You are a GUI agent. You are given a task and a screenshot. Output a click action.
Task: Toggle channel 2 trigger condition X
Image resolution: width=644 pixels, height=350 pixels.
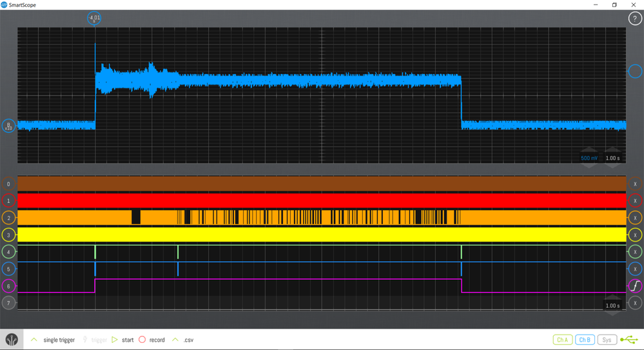point(635,218)
